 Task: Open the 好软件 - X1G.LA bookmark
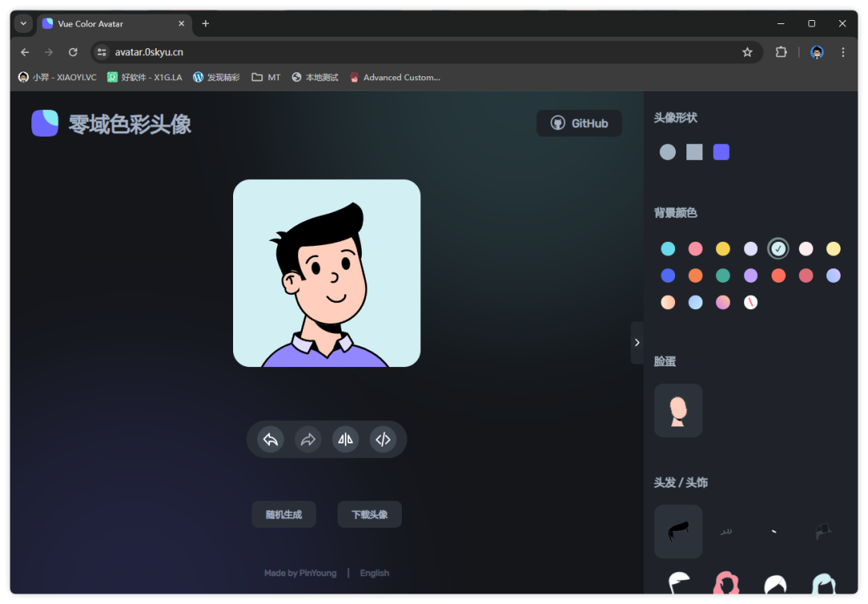145,77
